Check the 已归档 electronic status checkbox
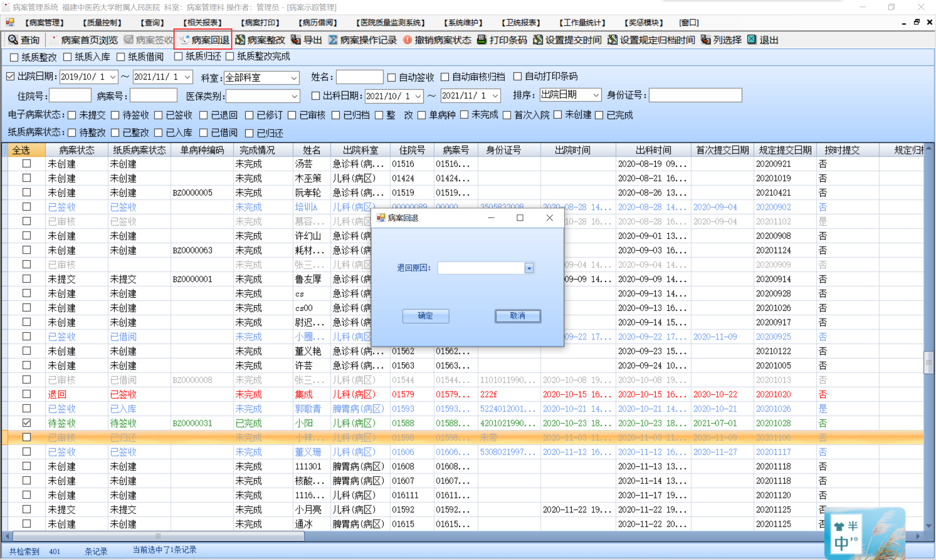Viewport: 936px width, 560px height. click(x=336, y=115)
